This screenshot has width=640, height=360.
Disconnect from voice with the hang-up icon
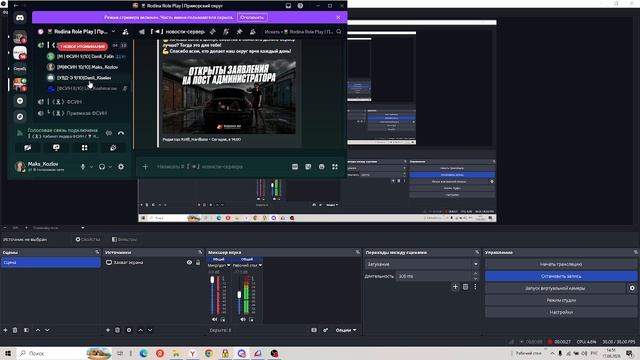pos(121,133)
